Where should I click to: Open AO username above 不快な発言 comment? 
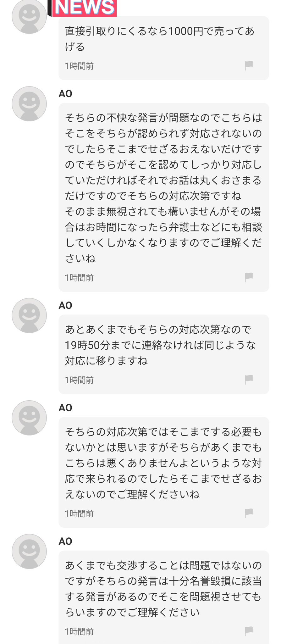click(x=65, y=94)
